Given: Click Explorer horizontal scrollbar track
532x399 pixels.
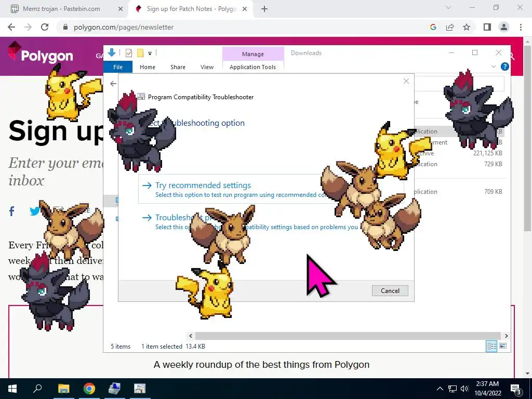Looking at the screenshot, I should point(348,336).
